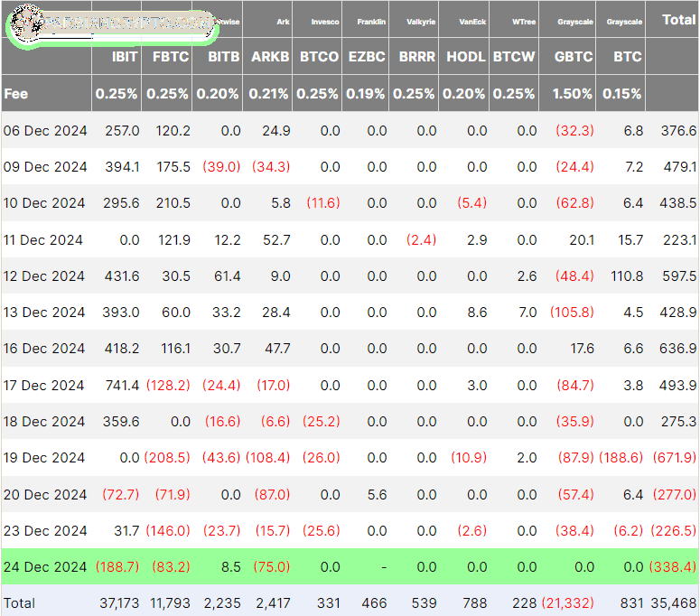Click the Franklin issuer label
This screenshot has height=616, width=700.
click(x=371, y=22)
